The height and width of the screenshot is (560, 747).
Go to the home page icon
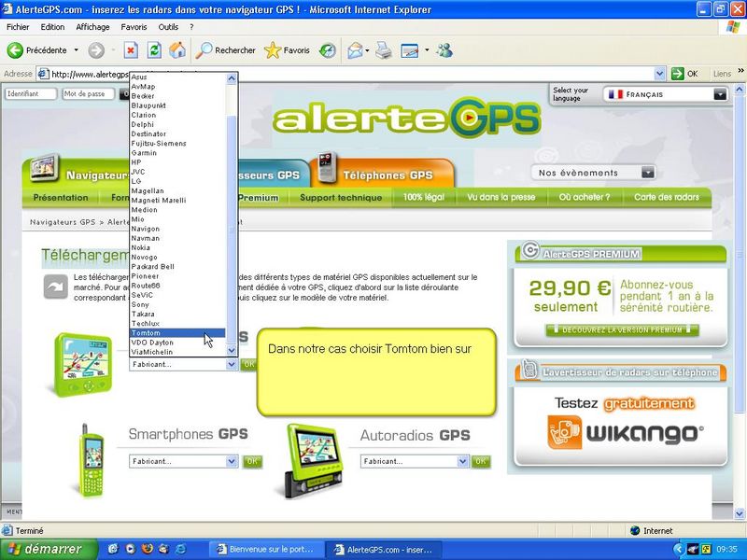pyautogui.click(x=177, y=50)
